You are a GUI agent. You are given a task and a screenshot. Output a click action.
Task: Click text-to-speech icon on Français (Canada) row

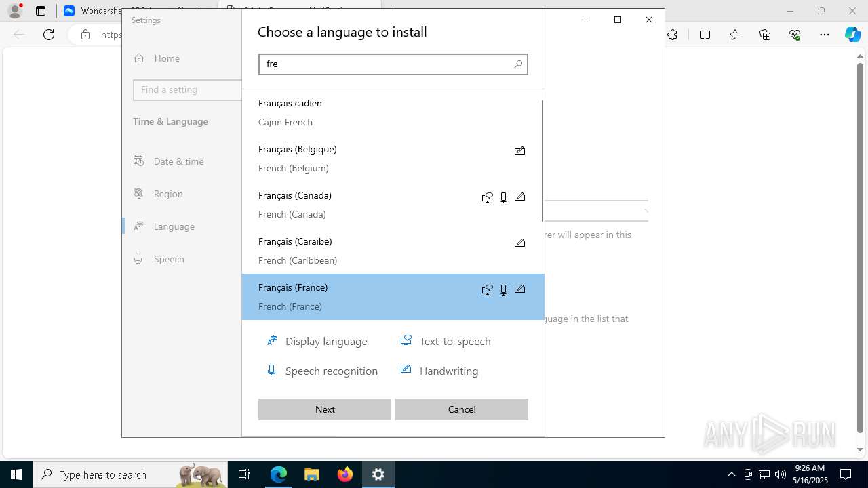[x=487, y=197]
